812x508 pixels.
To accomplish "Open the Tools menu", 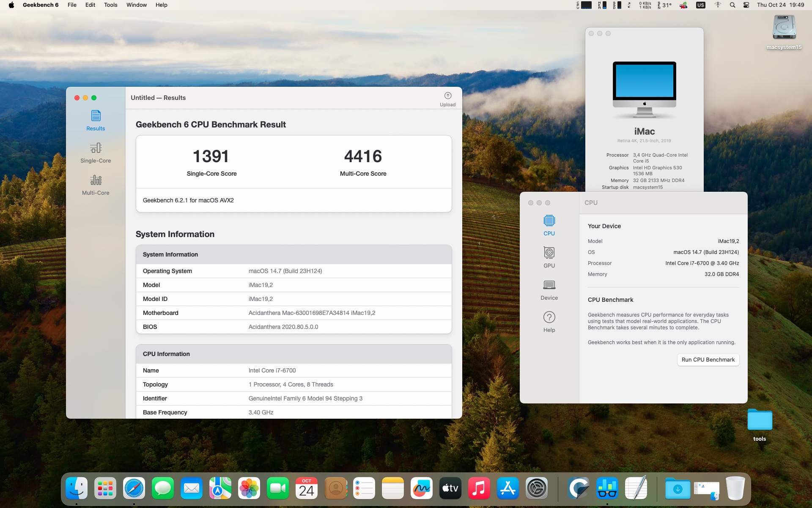I will 110,5.
